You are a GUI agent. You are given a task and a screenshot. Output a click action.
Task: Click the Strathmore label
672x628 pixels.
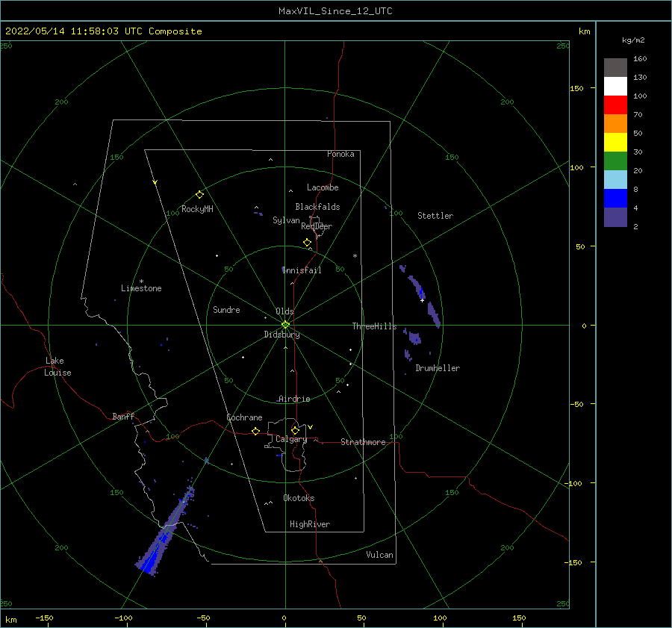[x=363, y=442]
